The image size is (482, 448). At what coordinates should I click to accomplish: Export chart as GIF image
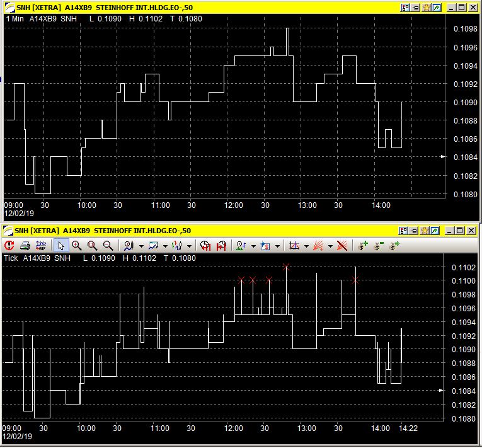pos(41,245)
